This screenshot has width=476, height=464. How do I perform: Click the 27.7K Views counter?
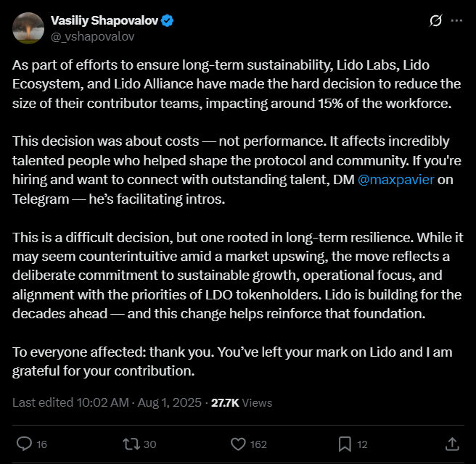pos(242,403)
